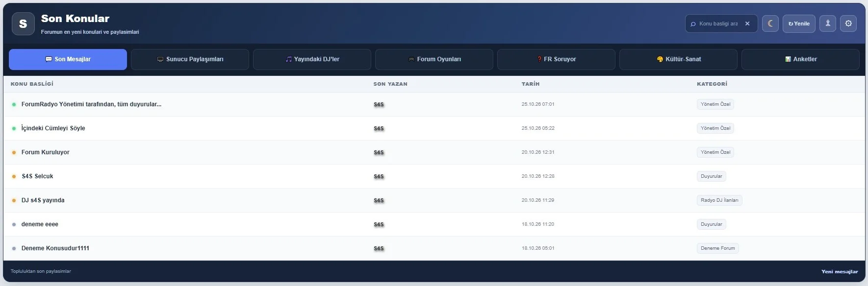
Task: Focus the Konu basligi ara field
Action: click(x=719, y=24)
